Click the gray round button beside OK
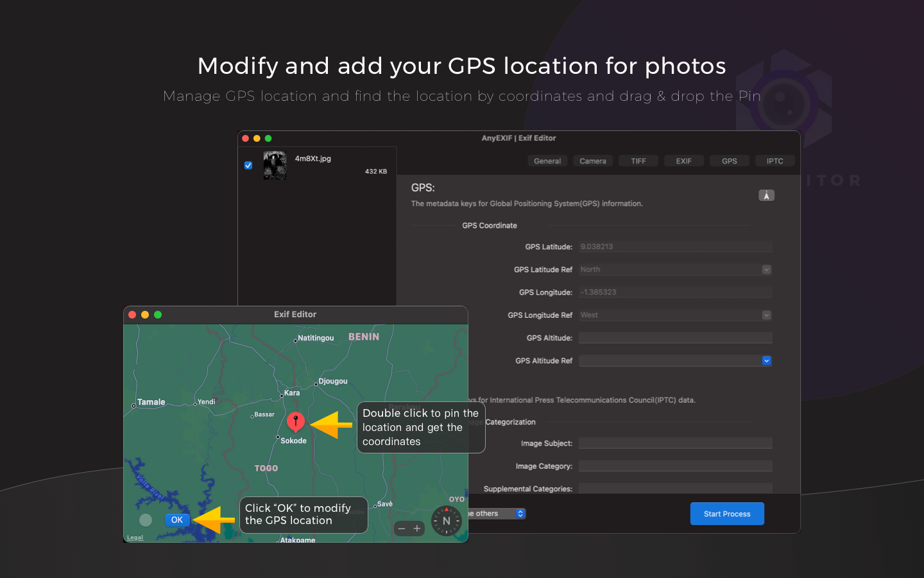Screen dimensions: 924x578 146,520
